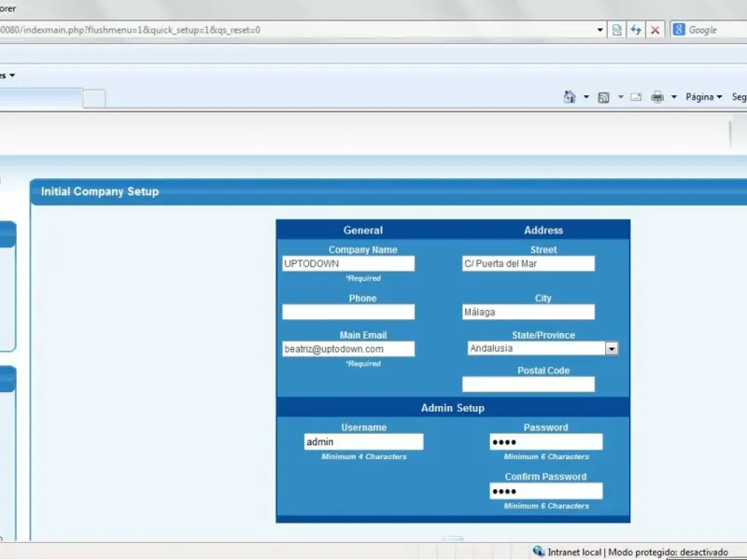Viewport: 747px width, 560px height.
Task: Click the Confirm Password field
Action: [x=546, y=491]
